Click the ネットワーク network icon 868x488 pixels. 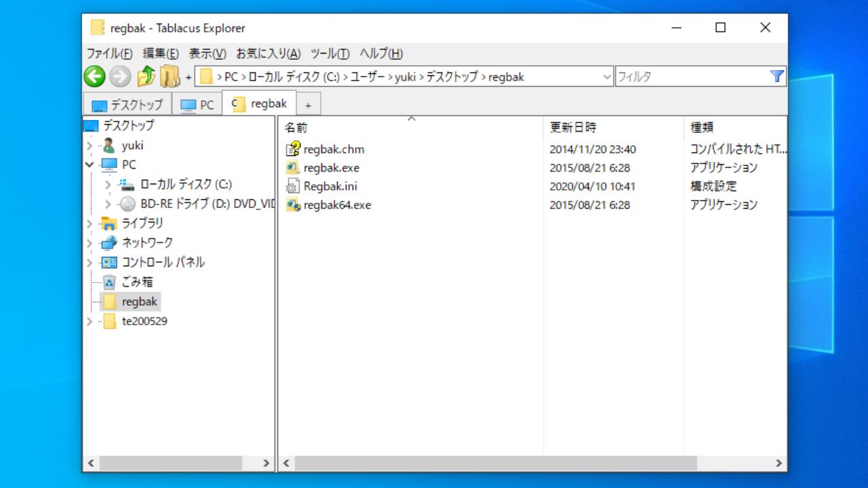coord(108,243)
